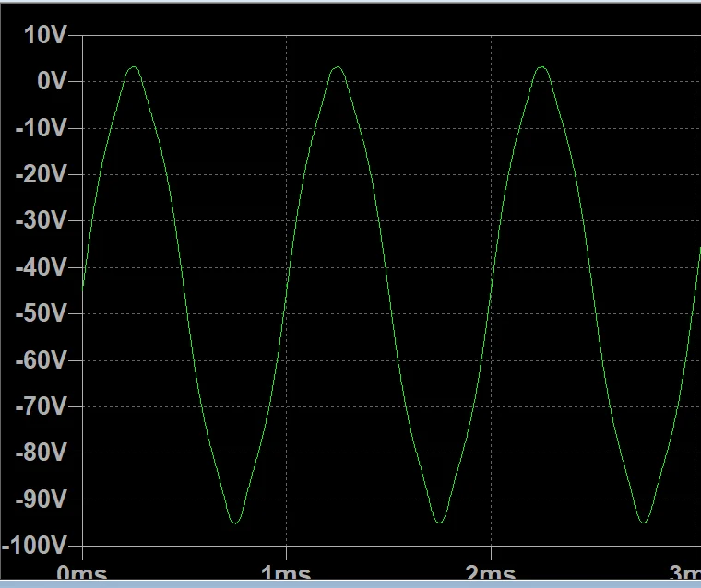This screenshot has width=701, height=588.
Task: Click the second green waveform peak
Action: click(x=338, y=67)
